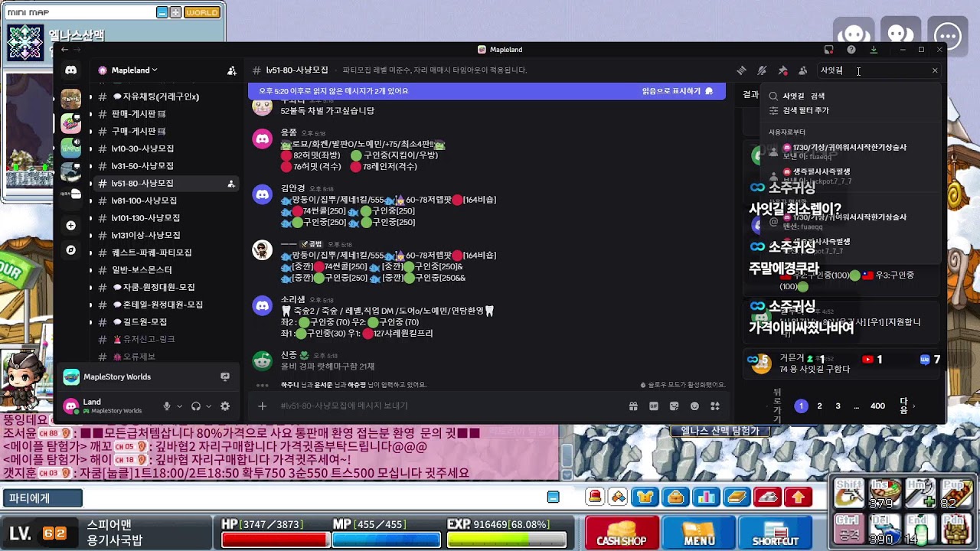Open Discord direct messages home icon

[x=70, y=70]
